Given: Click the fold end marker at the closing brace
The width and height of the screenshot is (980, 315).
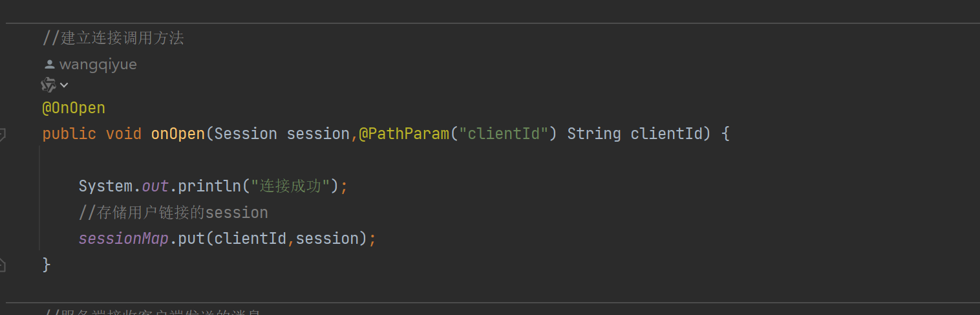Looking at the screenshot, I should [2, 265].
